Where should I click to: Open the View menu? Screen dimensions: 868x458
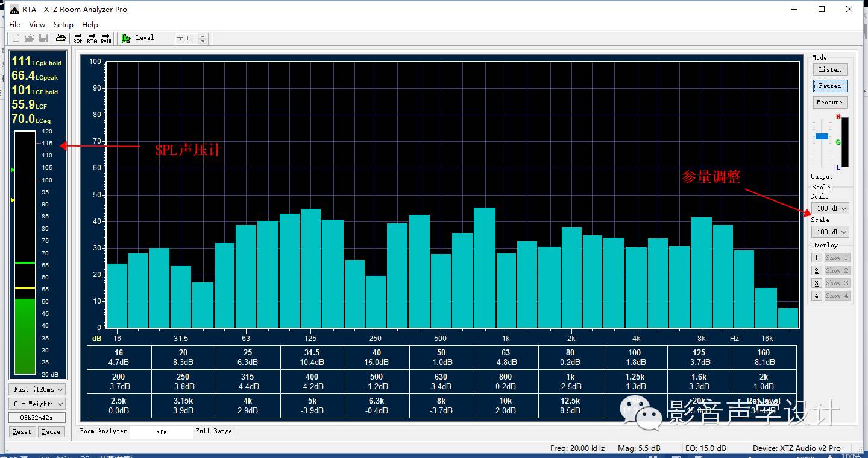[37, 25]
